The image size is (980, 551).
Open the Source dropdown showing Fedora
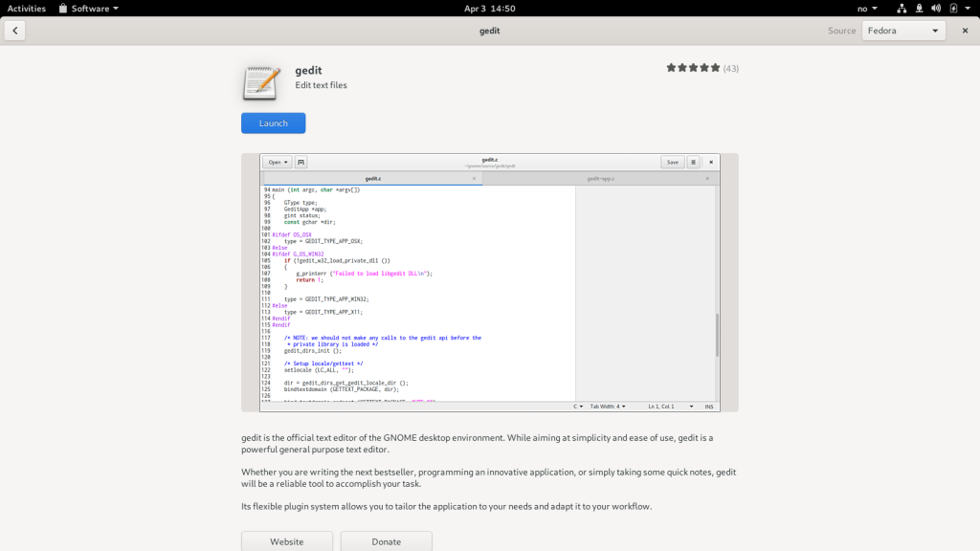coord(903,31)
